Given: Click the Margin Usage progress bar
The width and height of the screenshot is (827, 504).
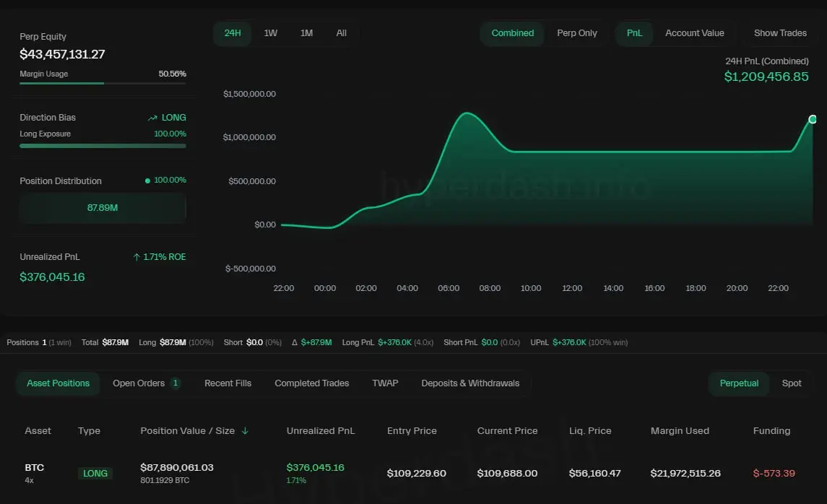Looking at the screenshot, I should pyautogui.click(x=103, y=84).
